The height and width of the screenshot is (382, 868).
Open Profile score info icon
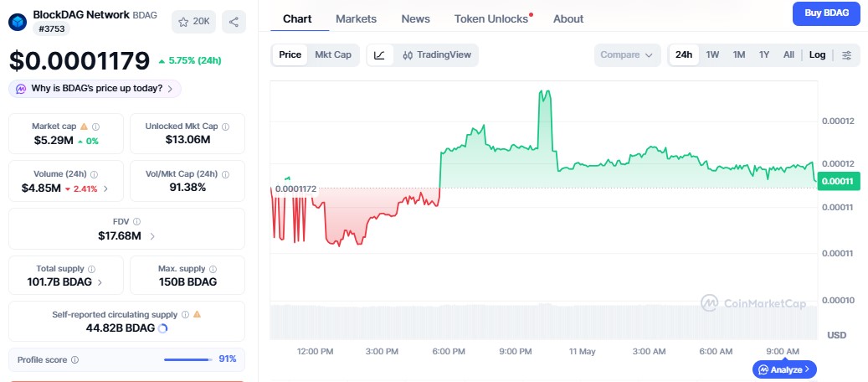[74, 360]
